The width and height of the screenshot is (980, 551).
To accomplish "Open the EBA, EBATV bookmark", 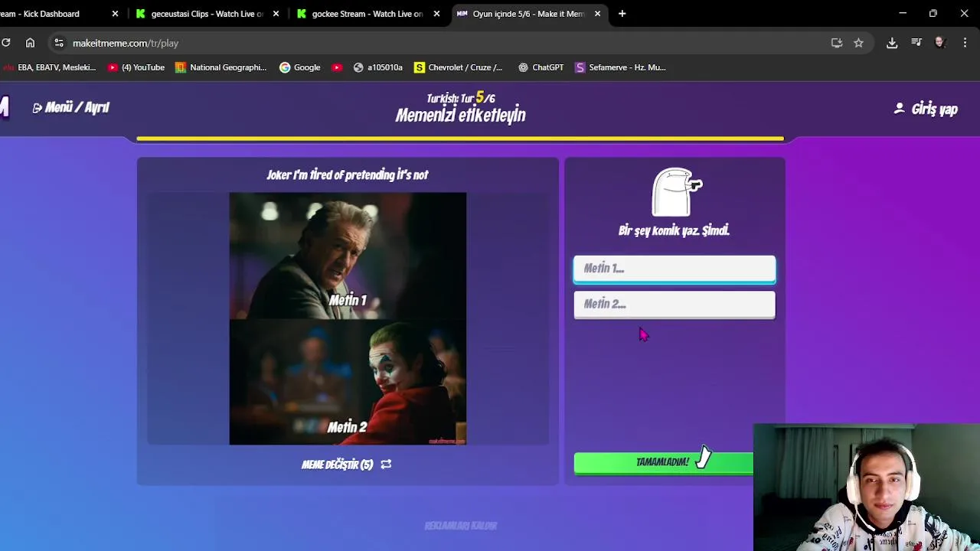I will click(x=49, y=67).
